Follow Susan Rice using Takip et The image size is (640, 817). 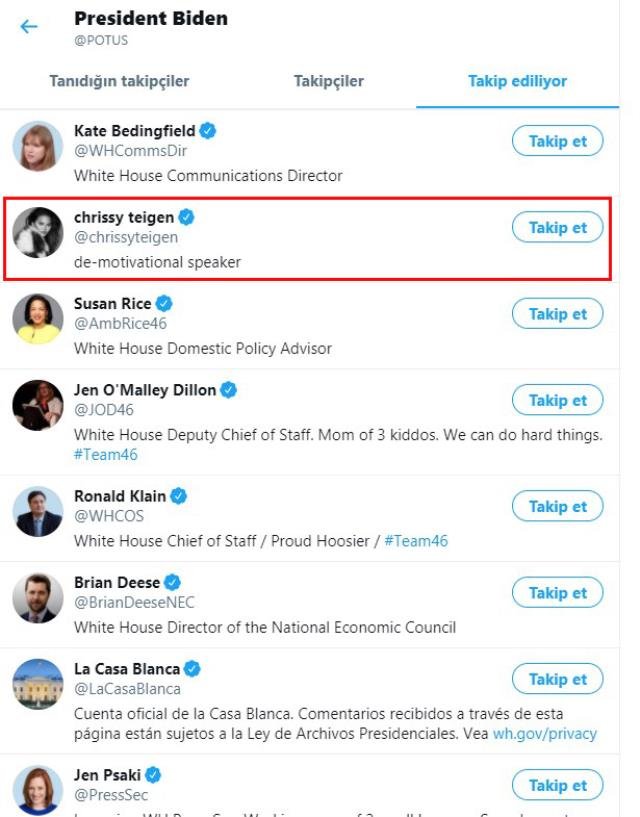(x=557, y=314)
